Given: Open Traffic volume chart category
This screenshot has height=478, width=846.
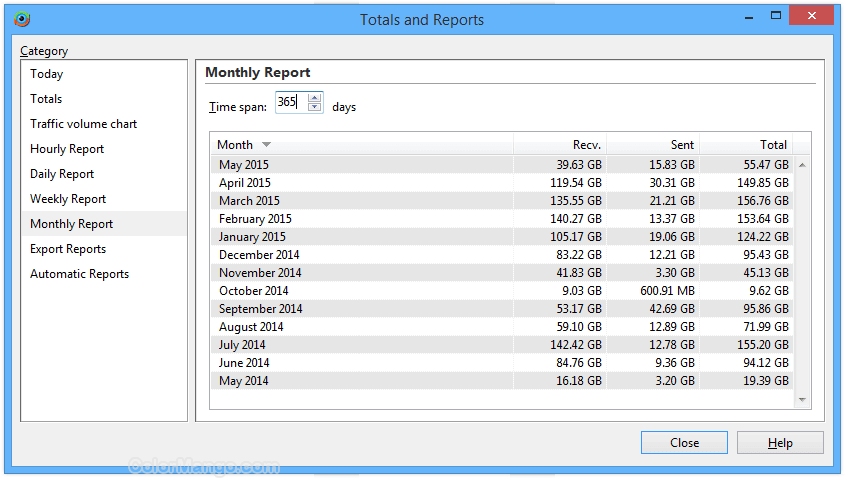Looking at the screenshot, I should pyautogui.click(x=84, y=124).
